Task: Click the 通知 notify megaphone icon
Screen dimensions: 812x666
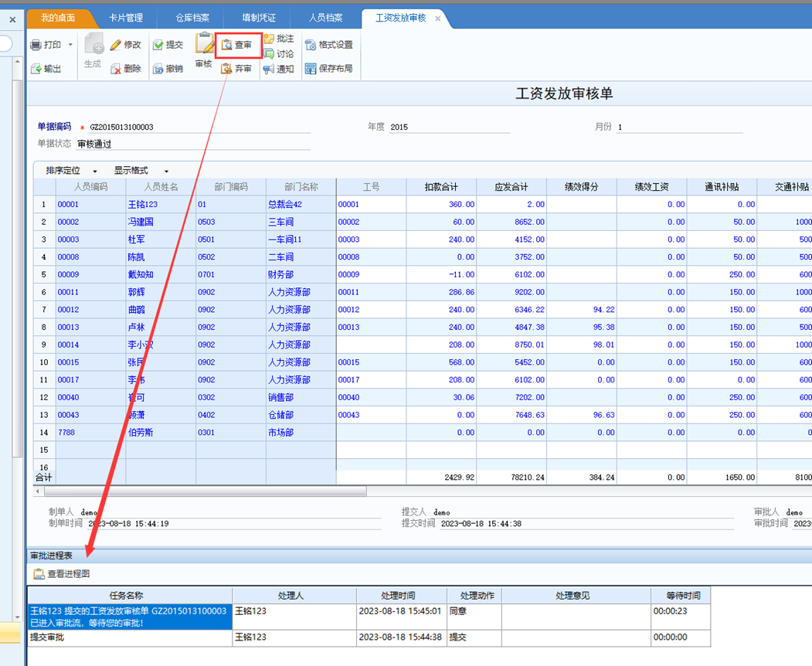Action: click(x=269, y=69)
